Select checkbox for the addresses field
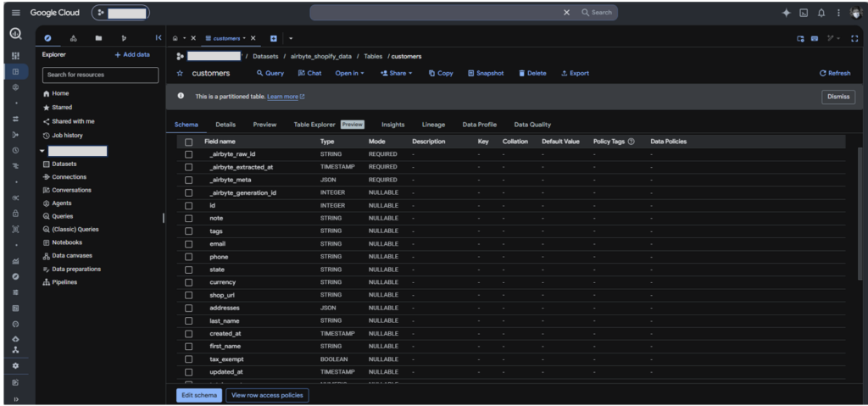Viewport: 868px width, 406px height. pos(189,308)
